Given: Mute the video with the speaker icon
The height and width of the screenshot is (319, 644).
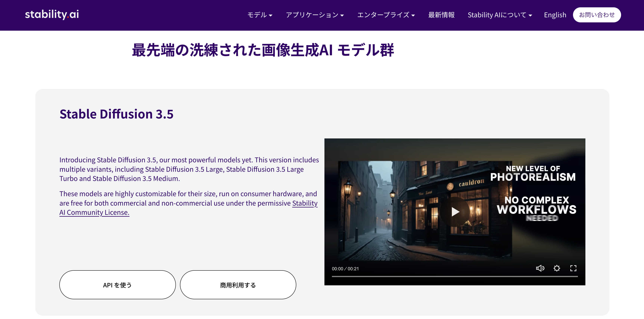Looking at the screenshot, I should (x=540, y=268).
